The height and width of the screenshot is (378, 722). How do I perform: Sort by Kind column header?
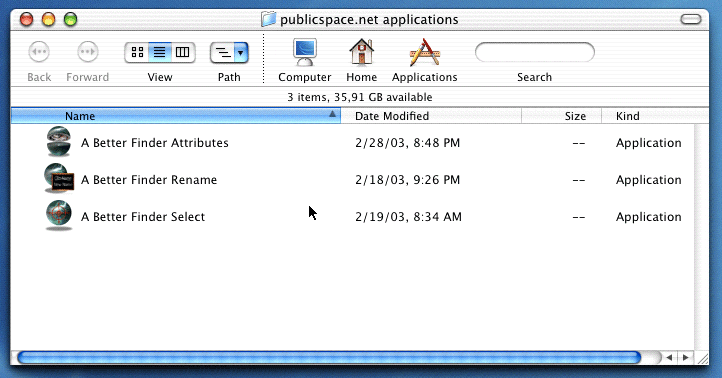[x=655, y=116]
